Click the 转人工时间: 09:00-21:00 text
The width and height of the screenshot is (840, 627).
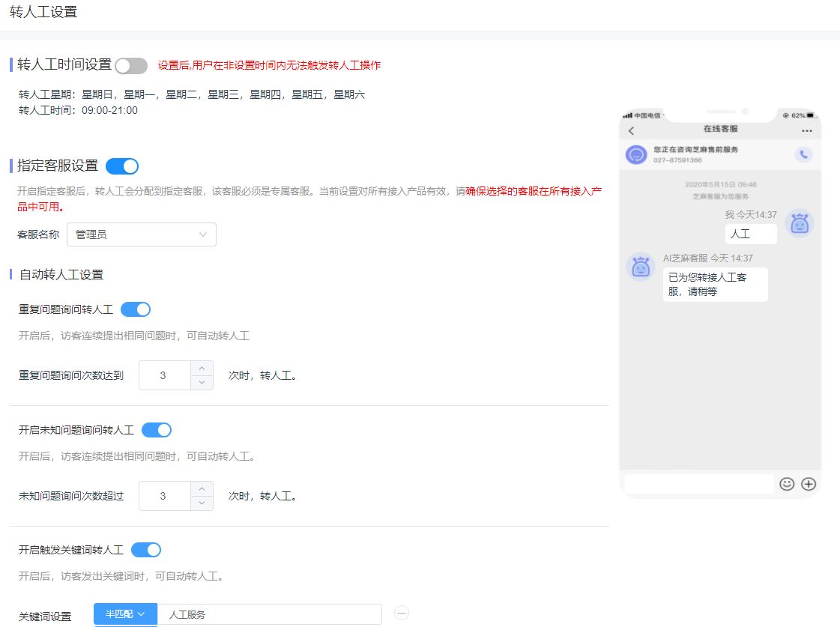78,110
